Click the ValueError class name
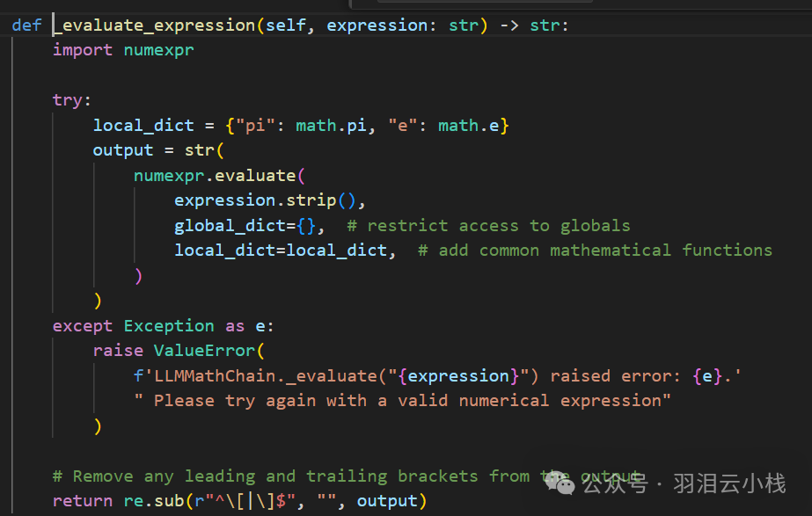Viewport: 812px width, 516px height. [205, 351]
